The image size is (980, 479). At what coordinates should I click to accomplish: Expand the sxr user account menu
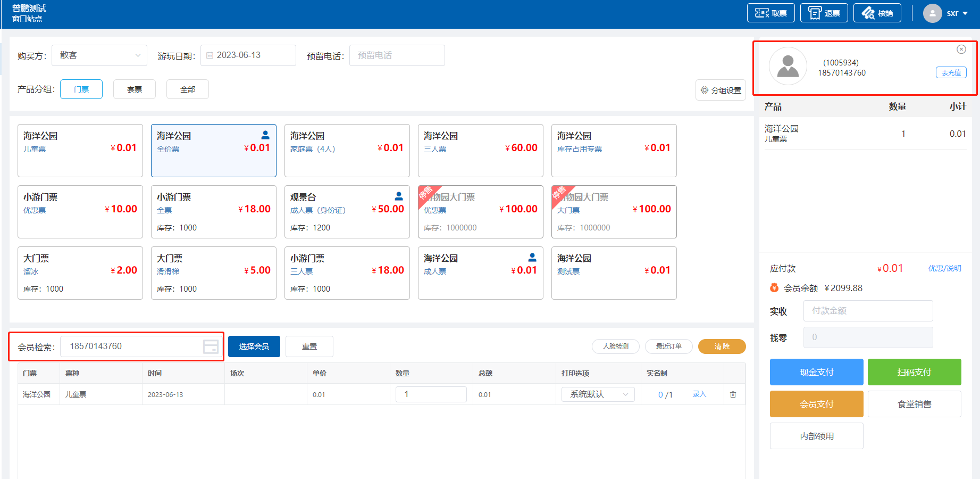click(957, 13)
